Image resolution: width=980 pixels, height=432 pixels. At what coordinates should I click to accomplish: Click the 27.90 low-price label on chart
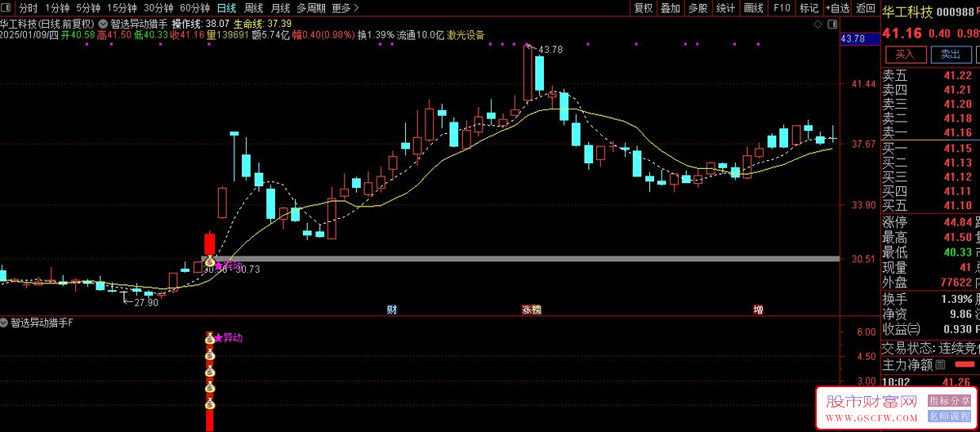tap(146, 302)
